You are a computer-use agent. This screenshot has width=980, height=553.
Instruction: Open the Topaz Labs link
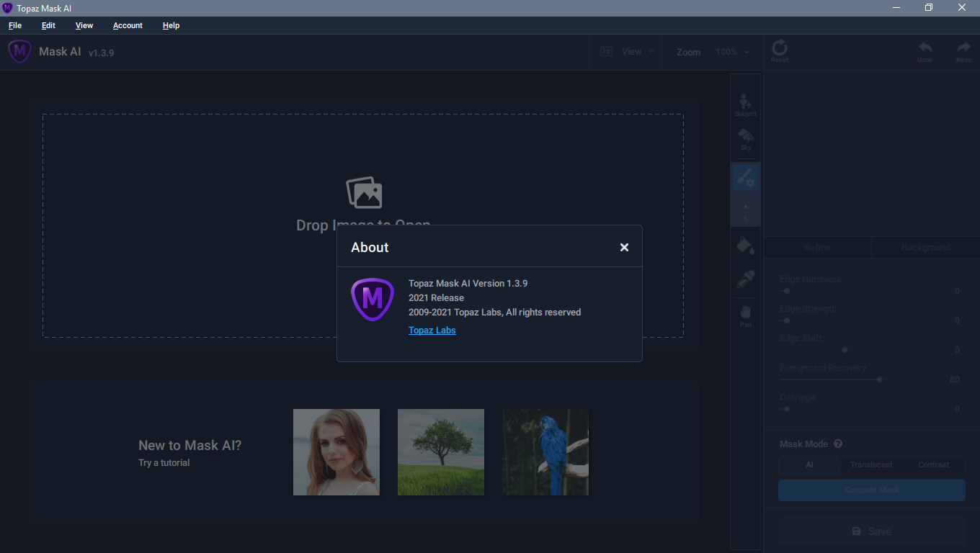(432, 330)
